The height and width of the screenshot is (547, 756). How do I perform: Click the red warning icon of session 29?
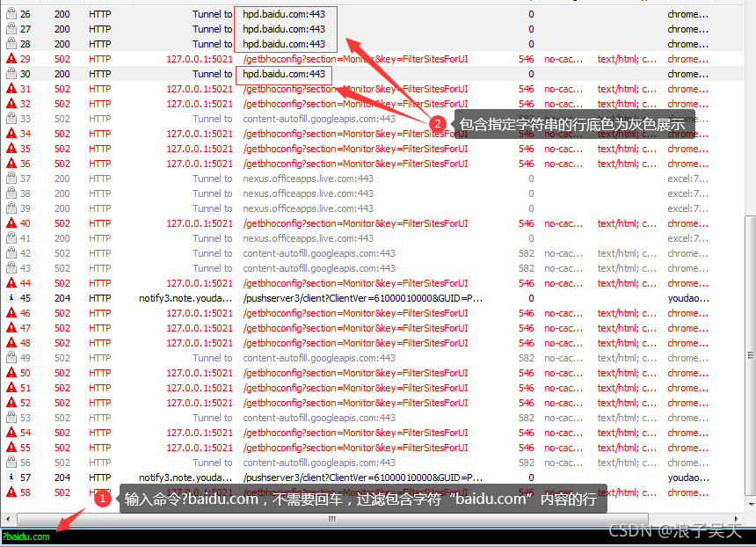11,58
